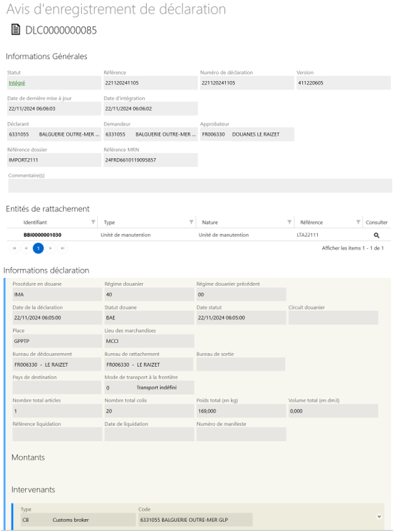397x532 pixels.
Task: Open filter for Référence column
Action: (358, 222)
